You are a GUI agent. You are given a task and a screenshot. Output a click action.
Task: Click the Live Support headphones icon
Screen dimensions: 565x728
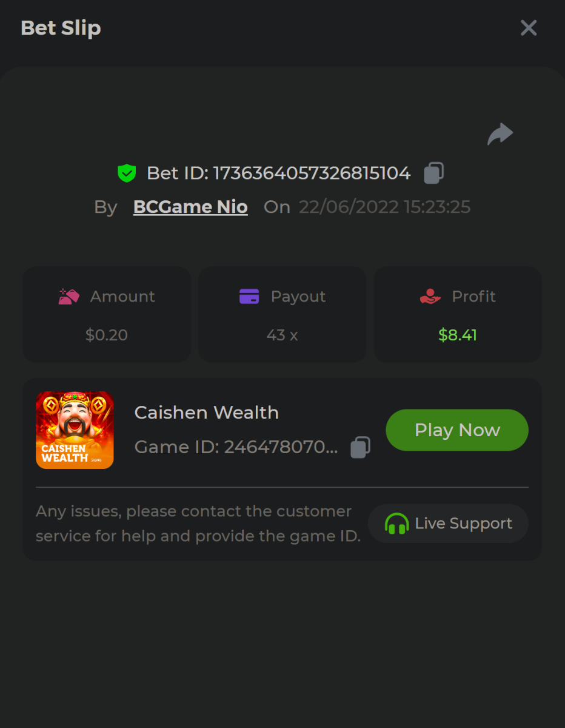396,524
